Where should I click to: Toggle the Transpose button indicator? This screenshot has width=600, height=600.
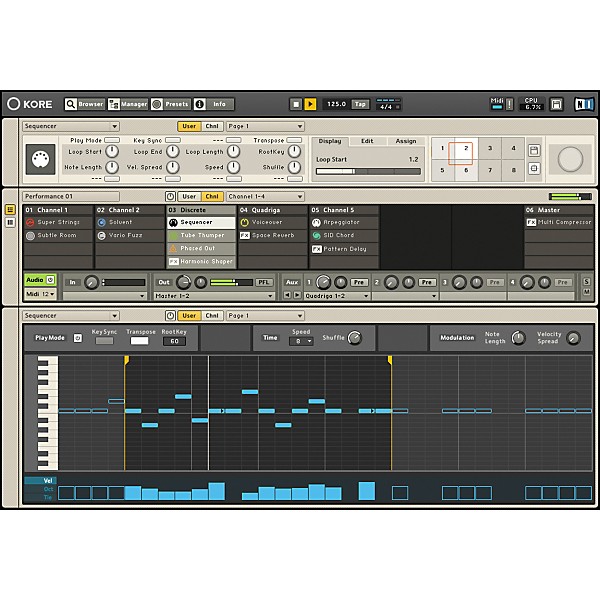click(x=294, y=140)
